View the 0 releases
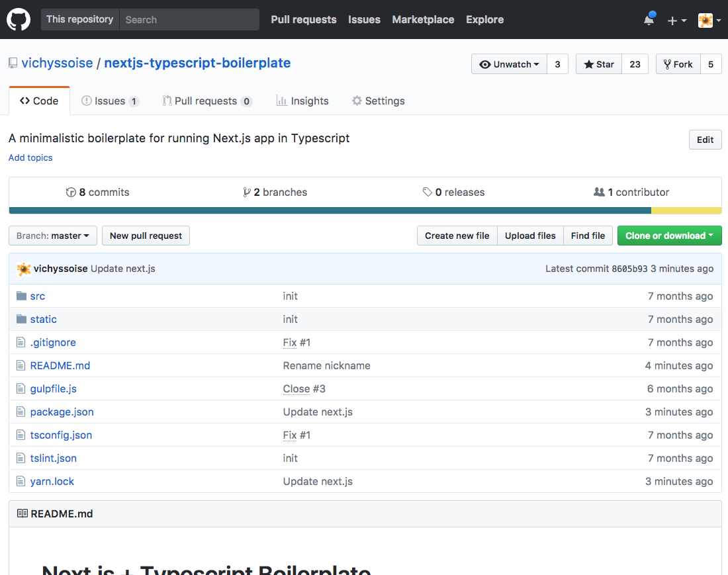 coord(453,192)
